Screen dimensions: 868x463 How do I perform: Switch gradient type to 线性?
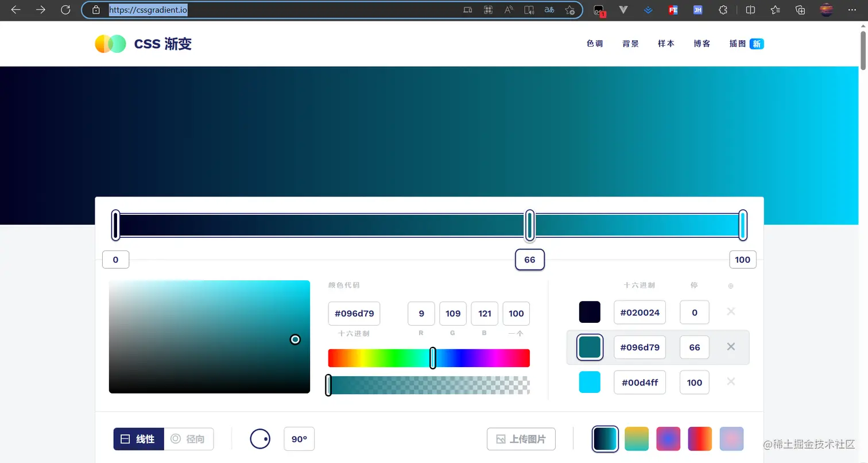point(138,439)
